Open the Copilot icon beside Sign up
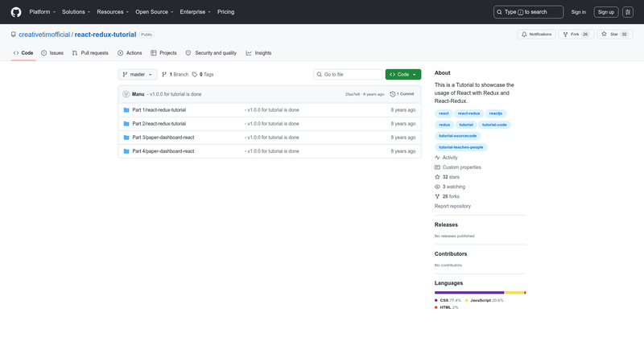The image size is (644, 362). point(628,12)
